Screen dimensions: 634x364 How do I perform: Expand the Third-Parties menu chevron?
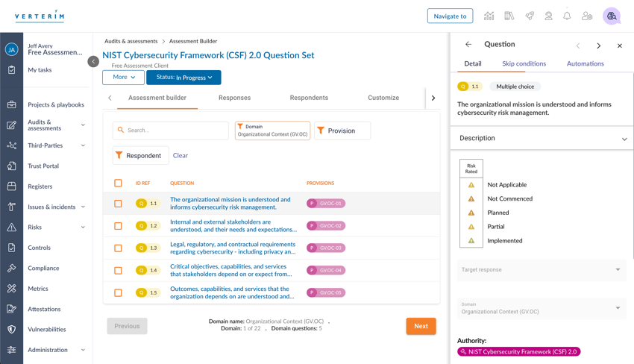click(83, 145)
